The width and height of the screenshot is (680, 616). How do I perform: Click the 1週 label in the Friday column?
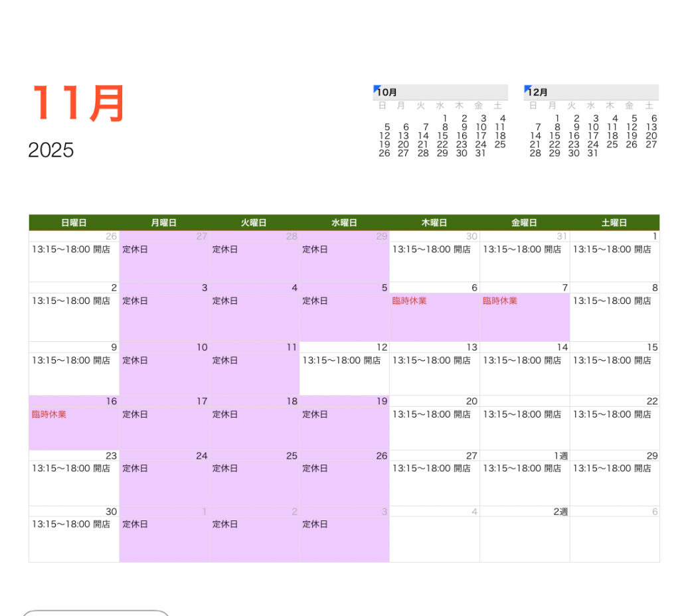[x=561, y=456]
